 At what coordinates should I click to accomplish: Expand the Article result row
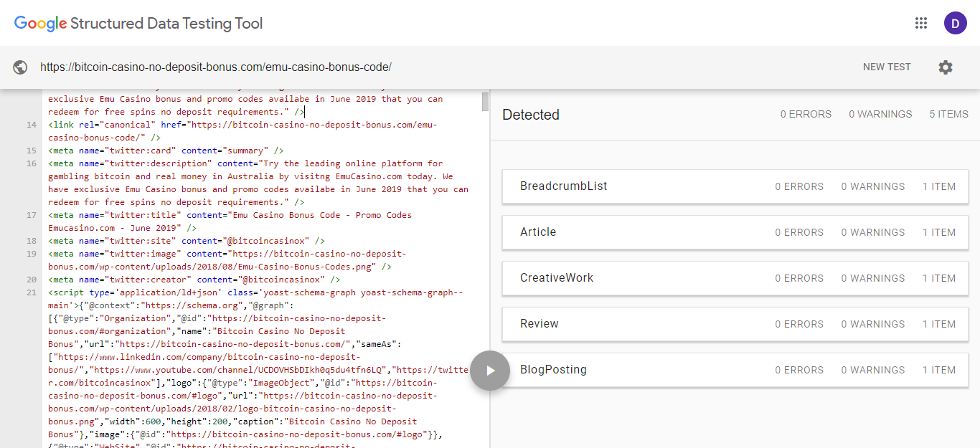point(735,232)
